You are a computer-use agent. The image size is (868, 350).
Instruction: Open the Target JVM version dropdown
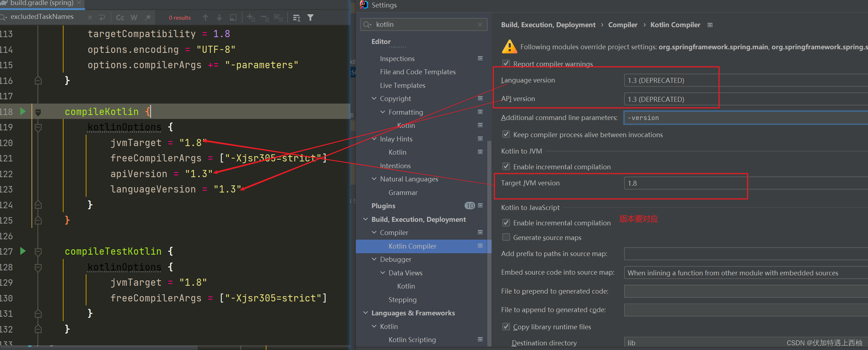click(x=746, y=183)
